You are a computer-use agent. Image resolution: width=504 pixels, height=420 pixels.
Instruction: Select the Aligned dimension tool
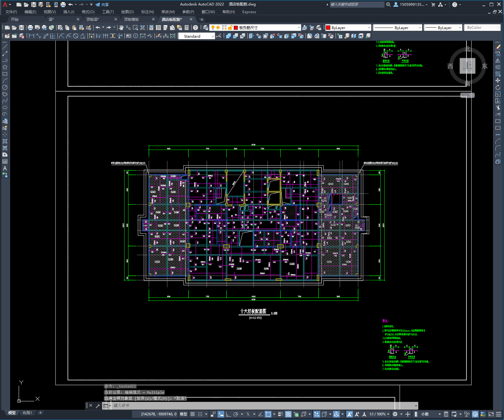[39, 36]
